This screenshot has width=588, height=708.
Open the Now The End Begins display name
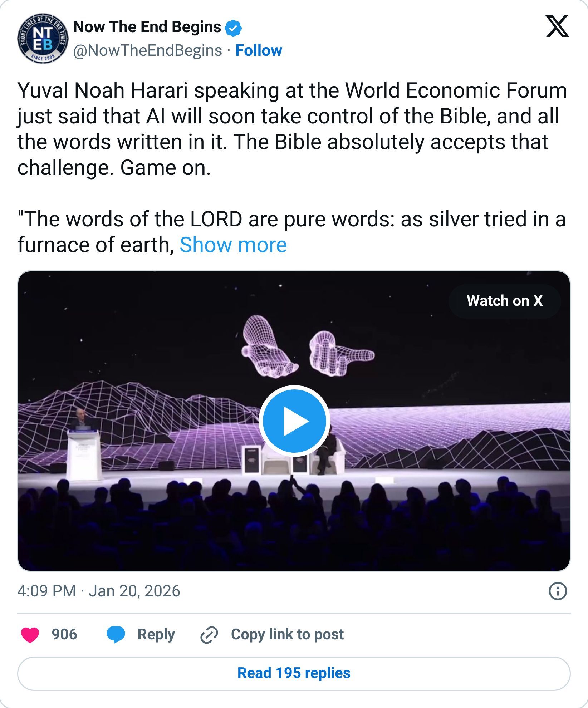point(147,27)
